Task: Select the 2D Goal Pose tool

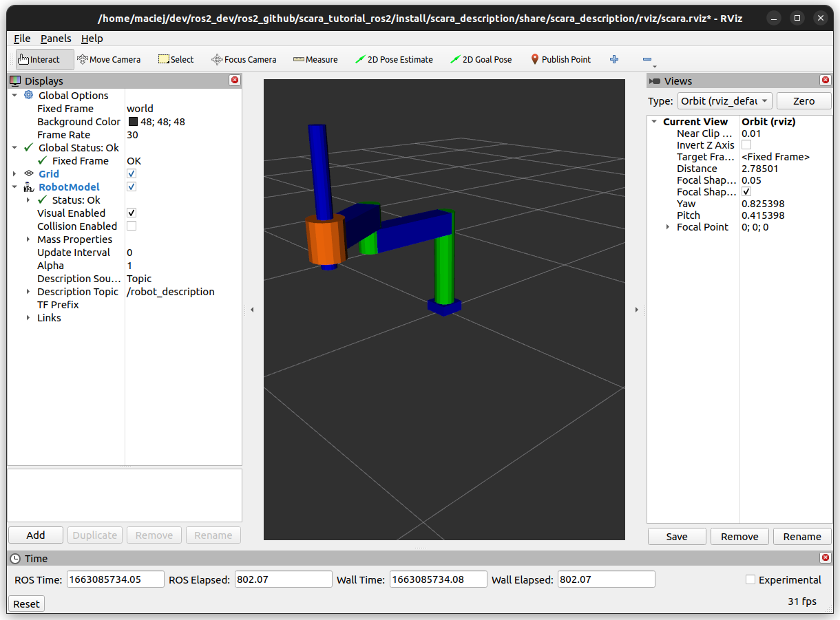Action: [481, 59]
